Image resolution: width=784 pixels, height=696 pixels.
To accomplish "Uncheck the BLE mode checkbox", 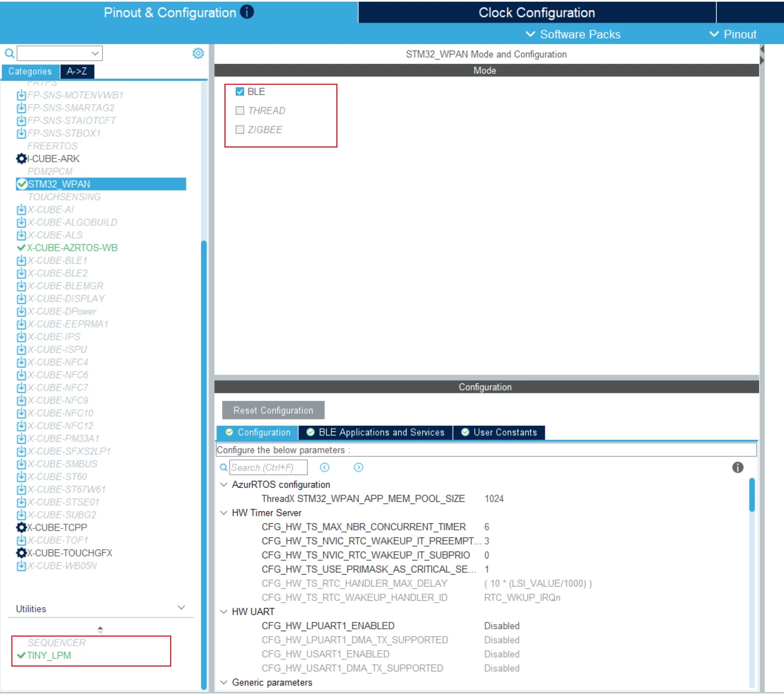I will 240,92.
